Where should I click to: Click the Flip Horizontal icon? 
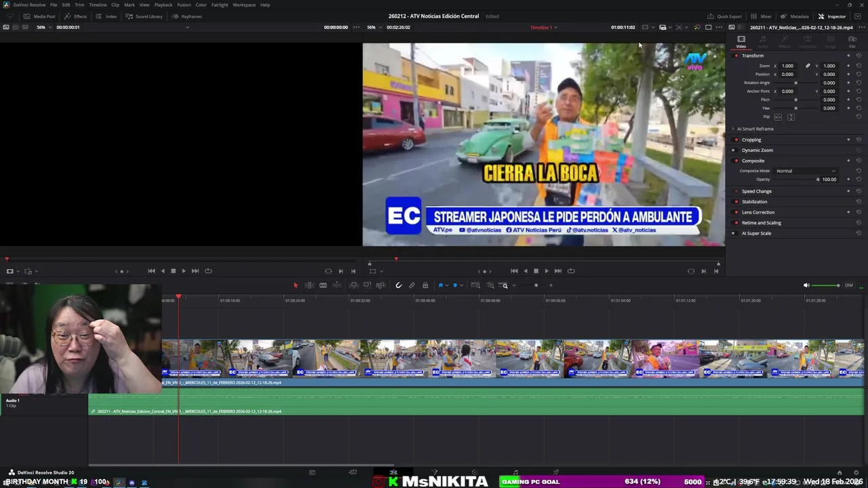(778, 117)
